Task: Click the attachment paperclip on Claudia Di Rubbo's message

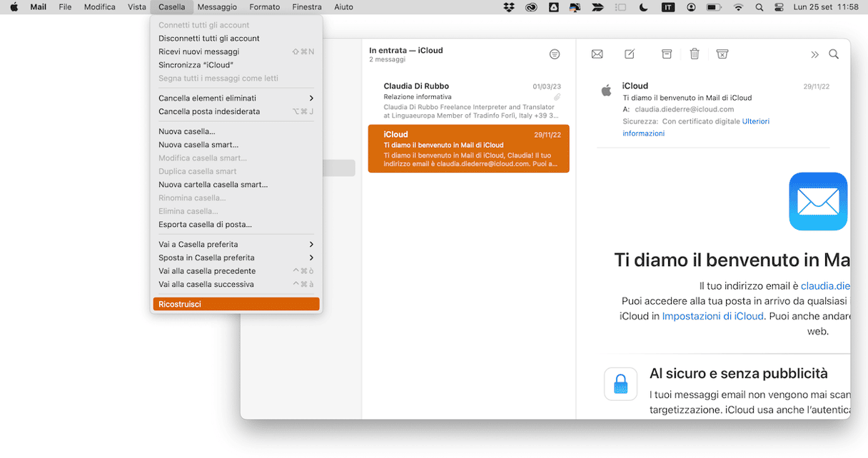Action: 557,97
